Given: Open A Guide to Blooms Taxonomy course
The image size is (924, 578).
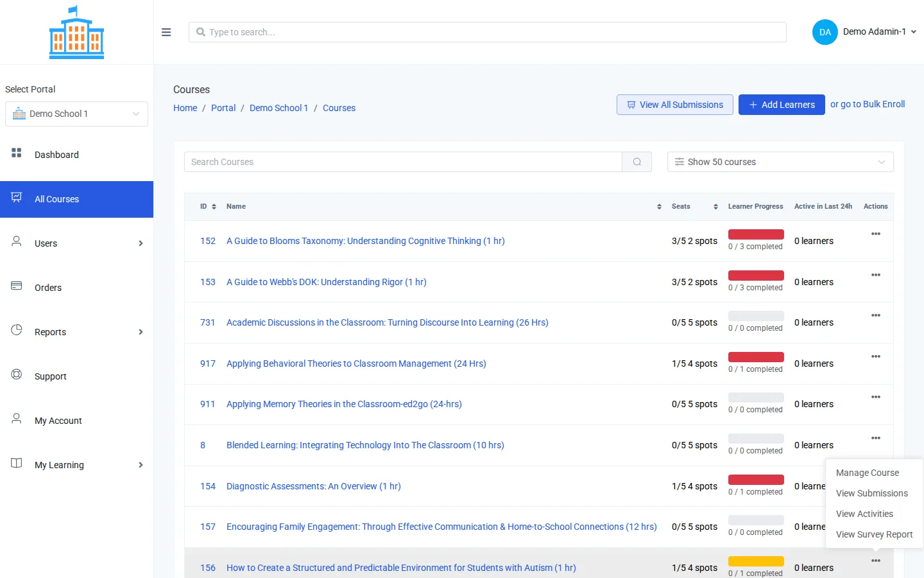Looking at the screenshot, I should point(366,241).
